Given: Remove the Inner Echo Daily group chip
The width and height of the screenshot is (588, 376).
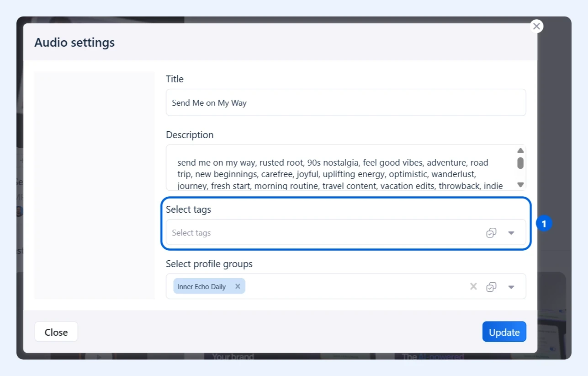Looking at the screenshot, I should pyautogui.click(x=238, y=286).
